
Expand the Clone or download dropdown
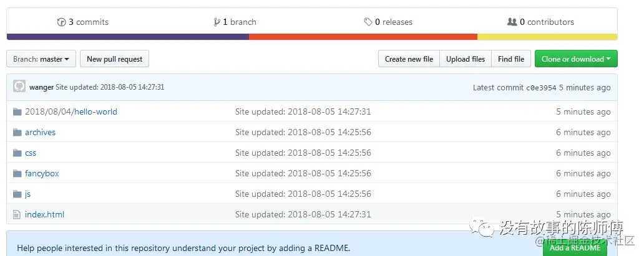576,59
